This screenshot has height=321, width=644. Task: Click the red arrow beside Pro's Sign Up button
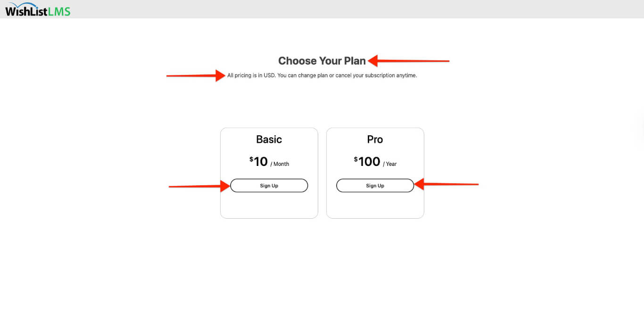(x=448, y=184)
